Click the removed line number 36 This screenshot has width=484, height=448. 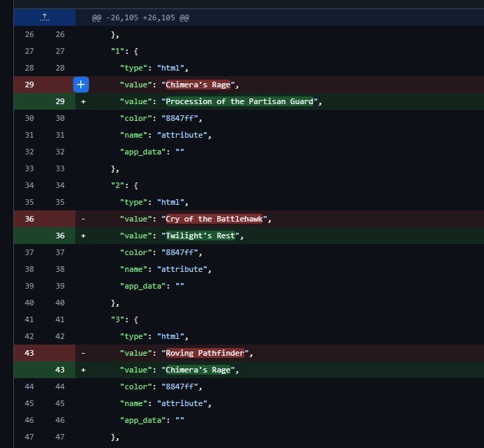point(29,219)
